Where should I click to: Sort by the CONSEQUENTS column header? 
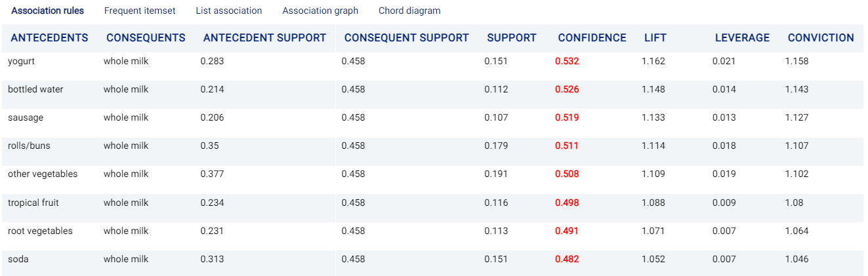pyautogui.click(x=146, y=38)
